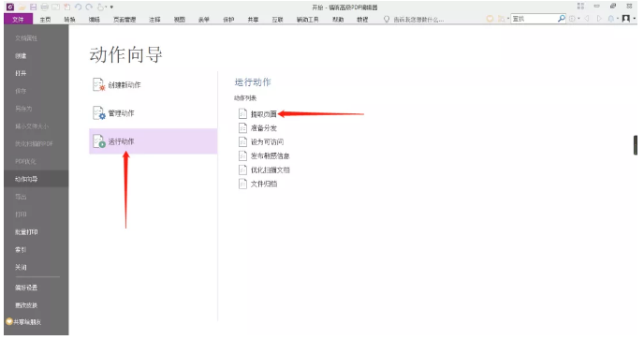Click the magnifier search icon in find box
The width and height of the screenshot is (644, 340).
click(x=562, y=19)
